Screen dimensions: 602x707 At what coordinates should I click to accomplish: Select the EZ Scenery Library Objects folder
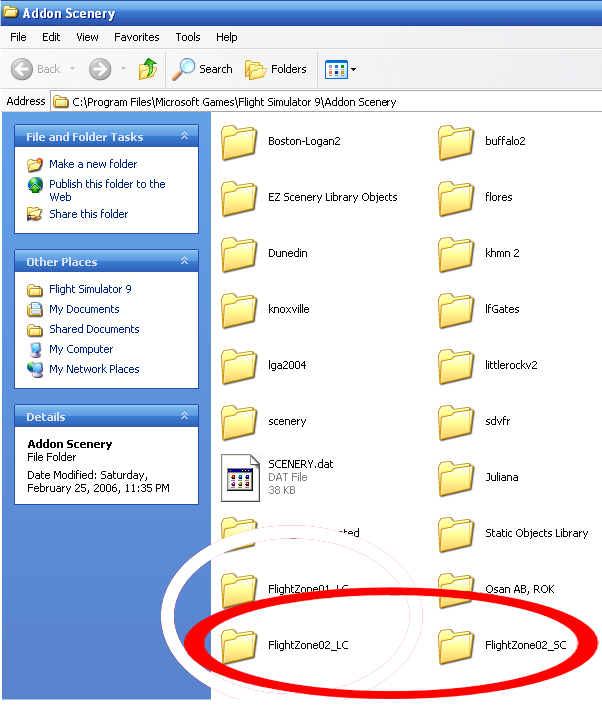coord(239,198)
